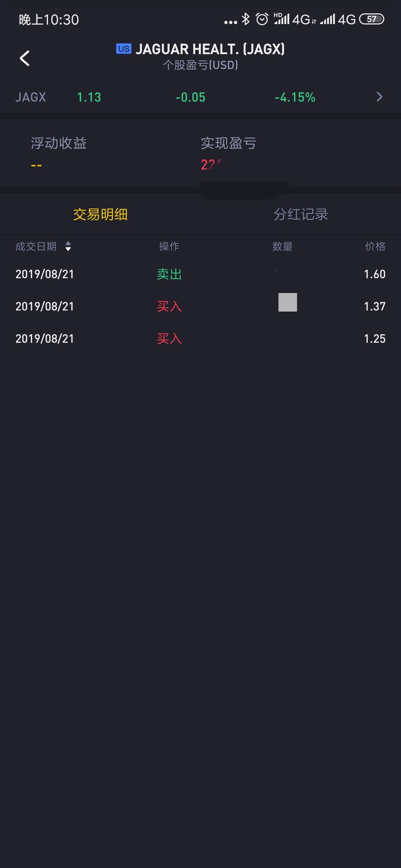Tap the alarm clock status icon
Image resolution: width=401 pixels, height=868 pixels.
pyautogui.click(x=262, y=19)
